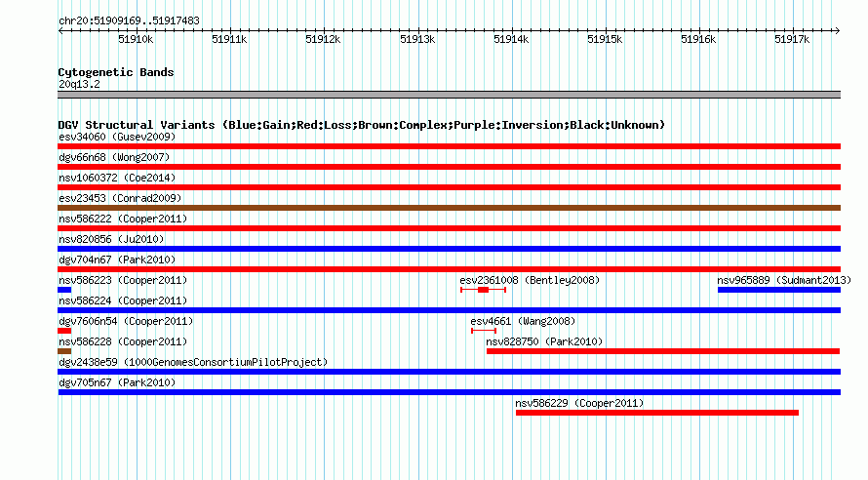This screenshot has height=480, width=868.
Task: Select the red nsv828750 loss bar
Action: [663, 351]
